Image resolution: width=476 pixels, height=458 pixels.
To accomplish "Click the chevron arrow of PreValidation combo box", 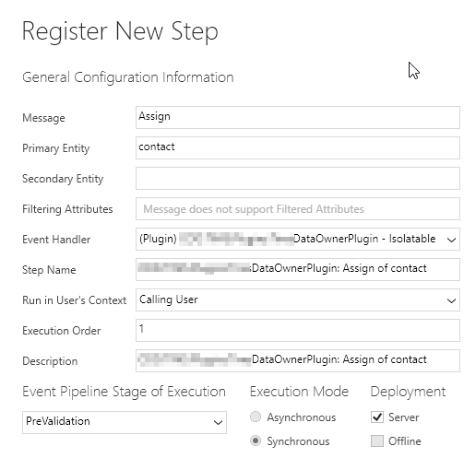I will click(218, 423).
